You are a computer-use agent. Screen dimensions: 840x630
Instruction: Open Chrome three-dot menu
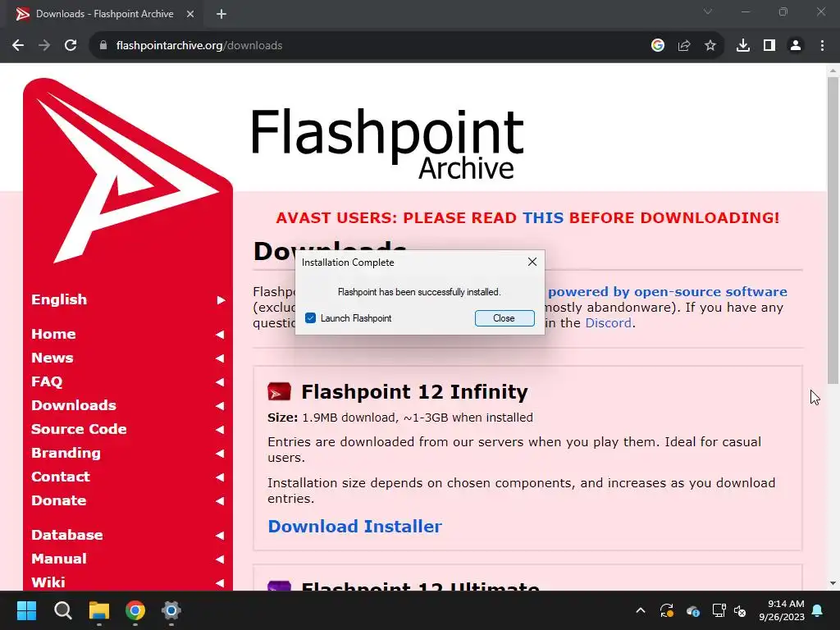(x=822, y=46)
